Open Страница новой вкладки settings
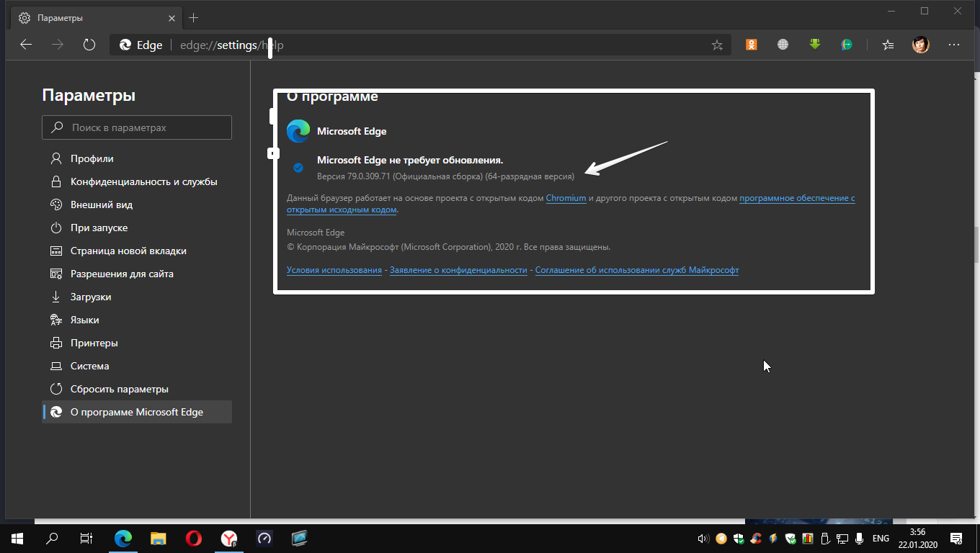Screen dimensions: 980x553 [x=137, y=251]
